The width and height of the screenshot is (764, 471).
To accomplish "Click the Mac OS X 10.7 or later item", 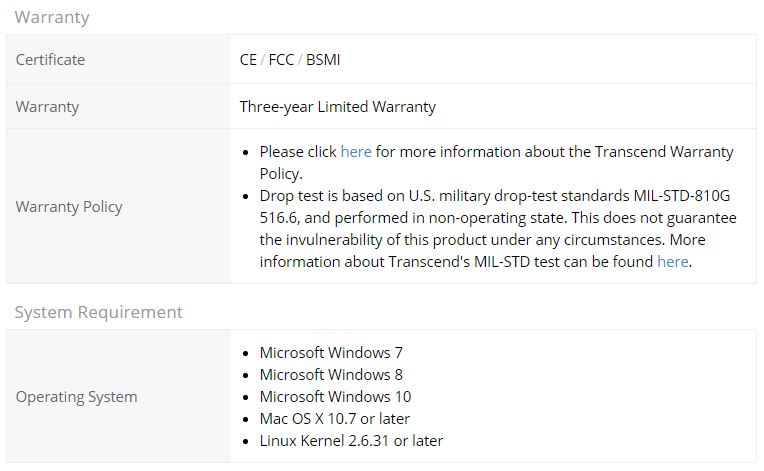I will click(x=335, y=418).
